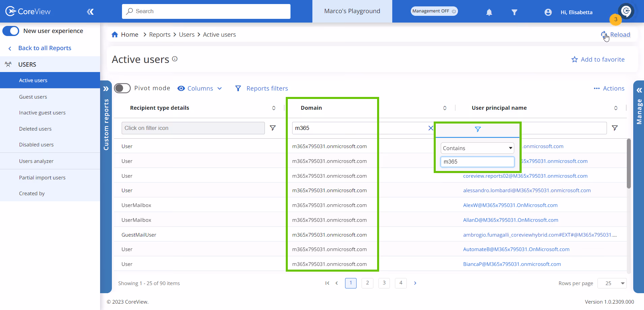
Task: Click the blue funnel in filter popup
Action: (x=478, y=129)
